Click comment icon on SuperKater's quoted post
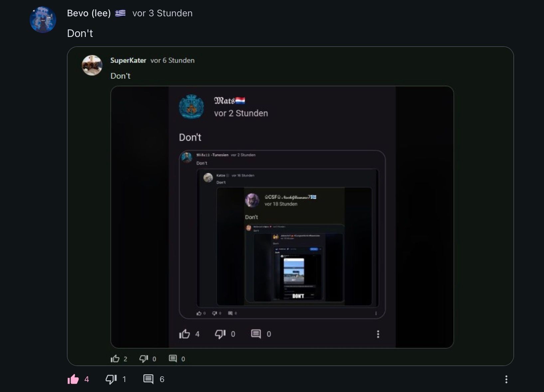This screenshot has height=392, width=544. [x=173, y=359]
